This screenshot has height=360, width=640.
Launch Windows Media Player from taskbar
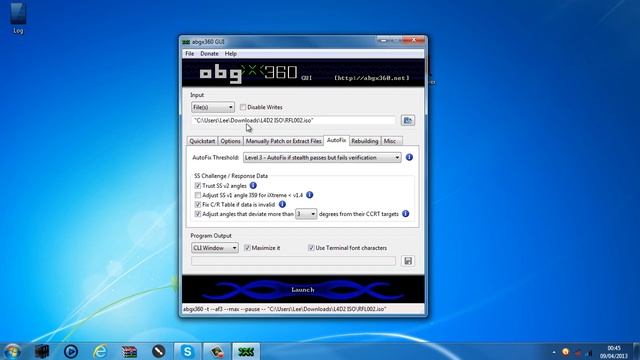tap(71, 351)
